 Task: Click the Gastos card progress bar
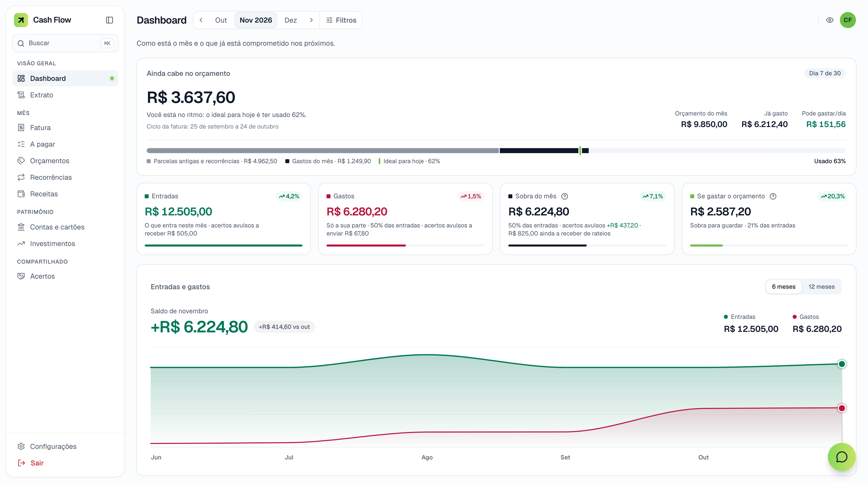coord(405,246)
